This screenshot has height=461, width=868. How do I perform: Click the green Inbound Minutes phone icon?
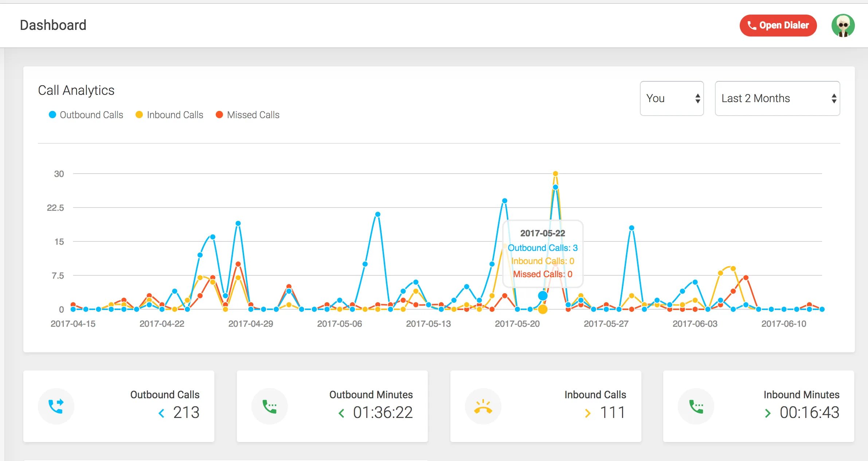click(696, 406)
